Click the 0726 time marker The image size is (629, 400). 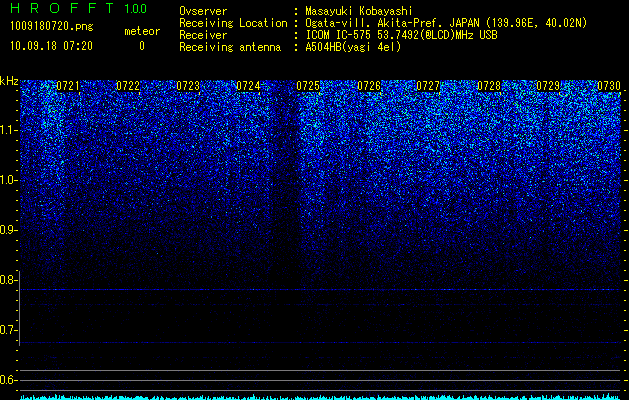pos(369,86)
